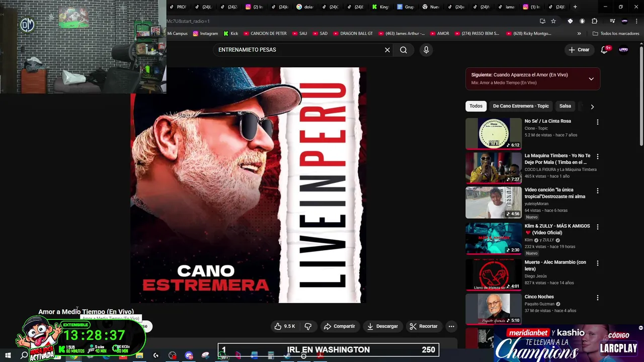Switch to the King Kick tab
This screenshot has height=362, width=644.
click(381, 7)
